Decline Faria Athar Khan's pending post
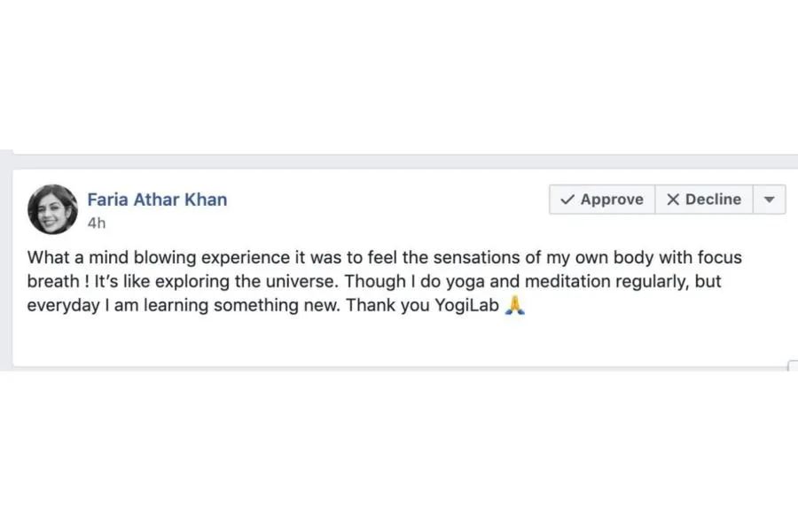This screenshot has width=798, height=532. 704,199
